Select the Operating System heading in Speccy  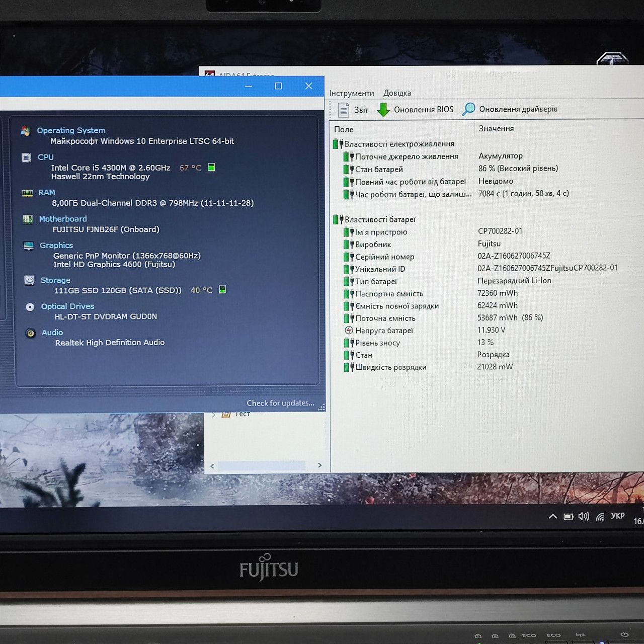point(71,130)
